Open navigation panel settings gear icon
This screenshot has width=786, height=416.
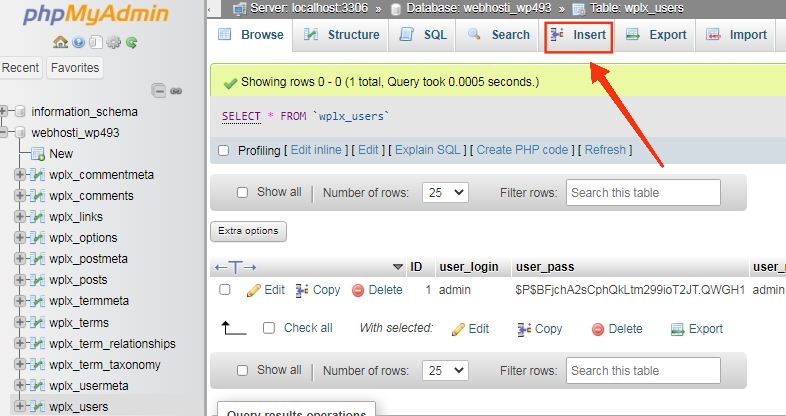(113, 42)
